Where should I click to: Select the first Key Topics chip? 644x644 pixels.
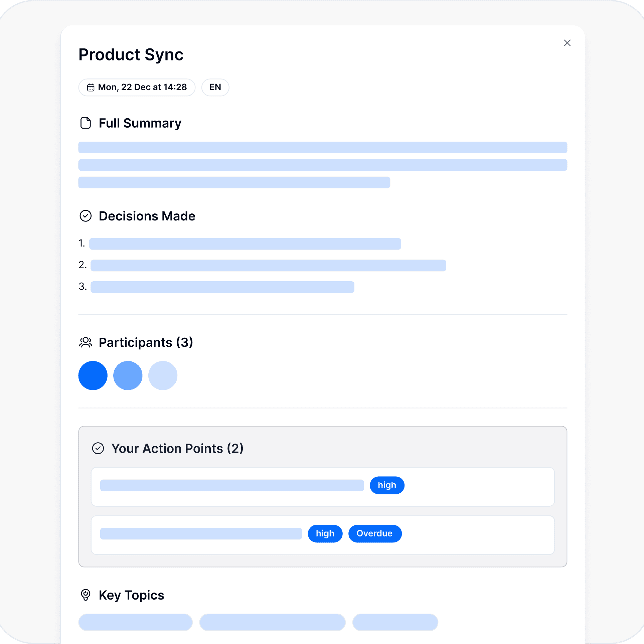pos(135,622)
